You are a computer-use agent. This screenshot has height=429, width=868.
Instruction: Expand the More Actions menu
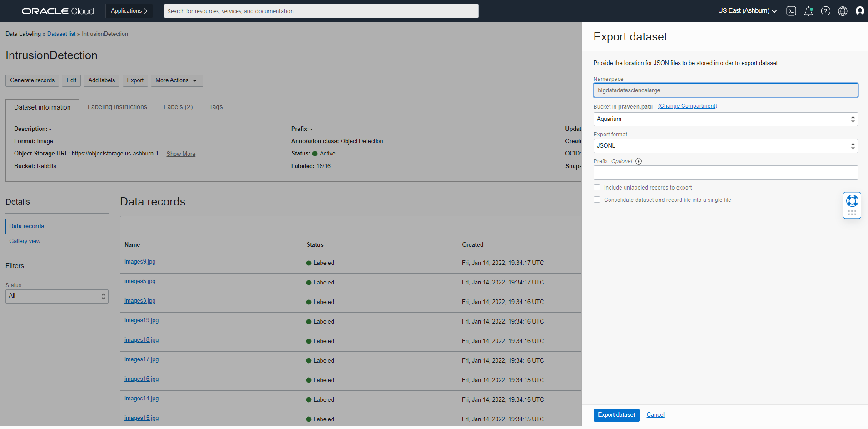[x=177, y=80]
